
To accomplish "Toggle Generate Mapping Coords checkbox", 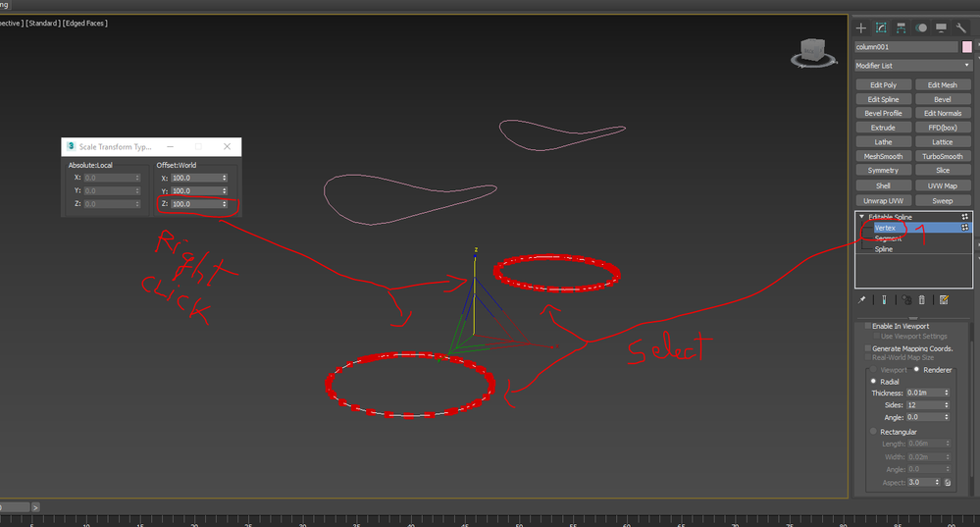I will pos(867,348).
